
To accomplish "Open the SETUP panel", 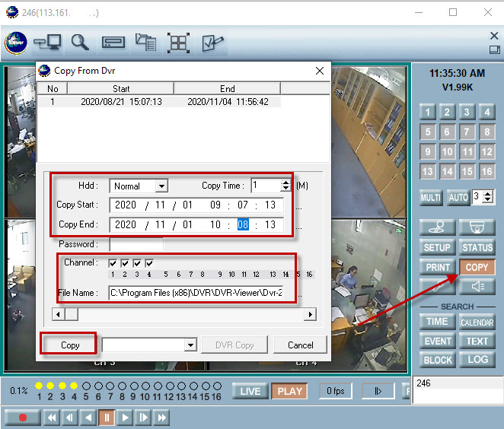I will (x=438, y=247).
